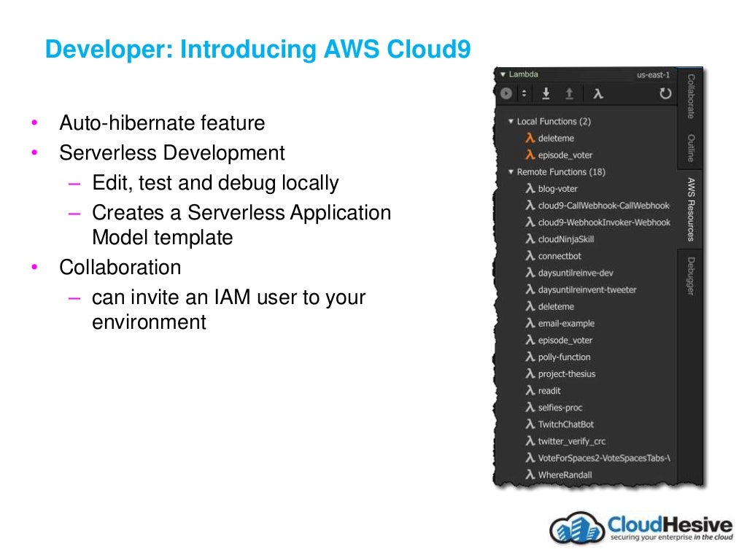
Task: Click orange lambda icon beside local deleteme
Action: [x=530, y=138]
